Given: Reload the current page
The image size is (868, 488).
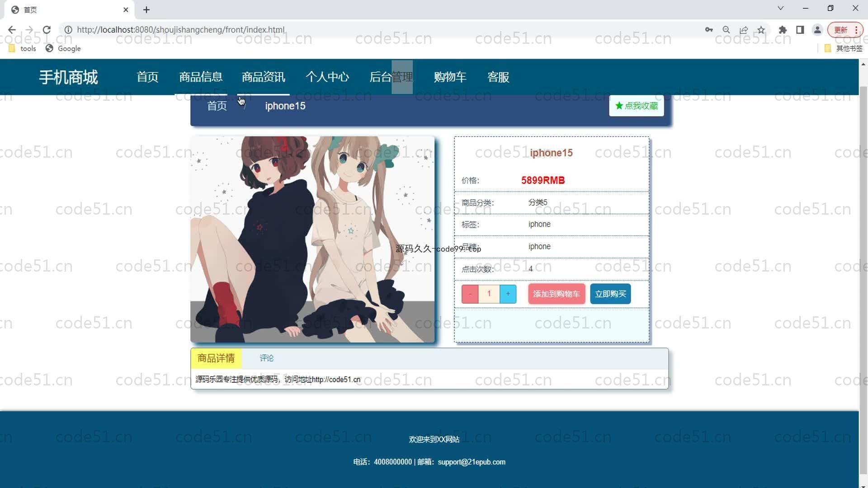Looking at the screenshot, I should [x=47, y=30].
